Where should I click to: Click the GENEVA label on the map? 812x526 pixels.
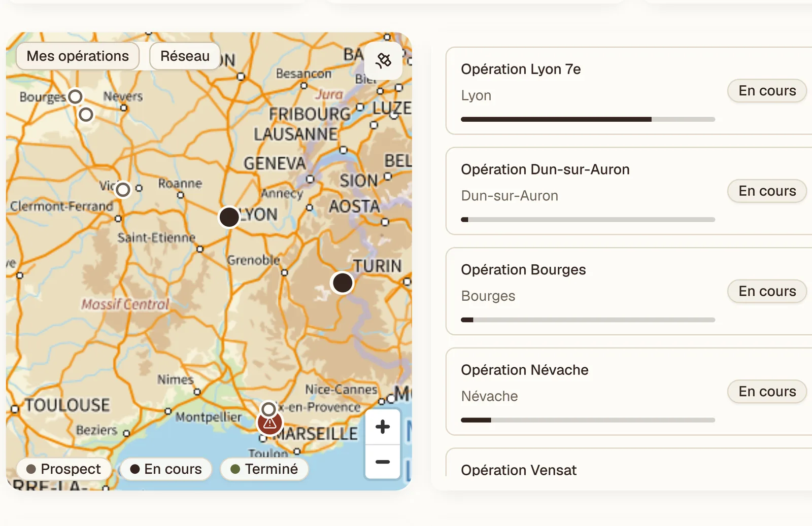click(275, 163)
